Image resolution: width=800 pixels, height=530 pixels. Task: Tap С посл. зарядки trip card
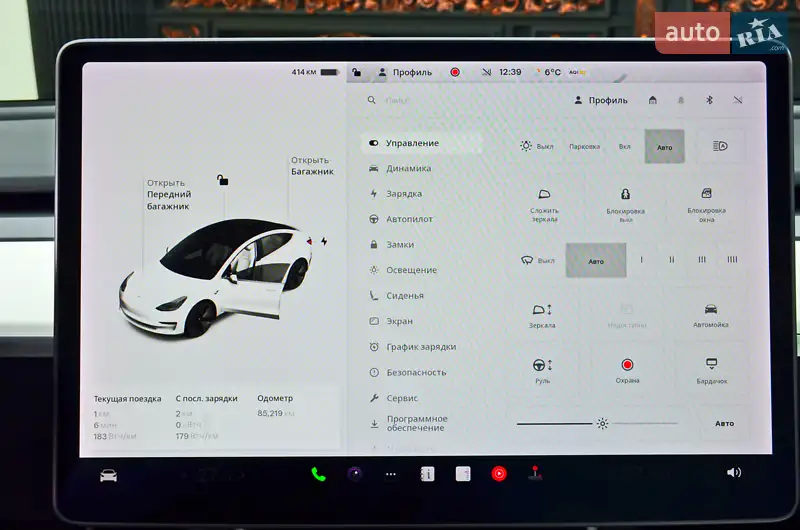coord(206,417)
